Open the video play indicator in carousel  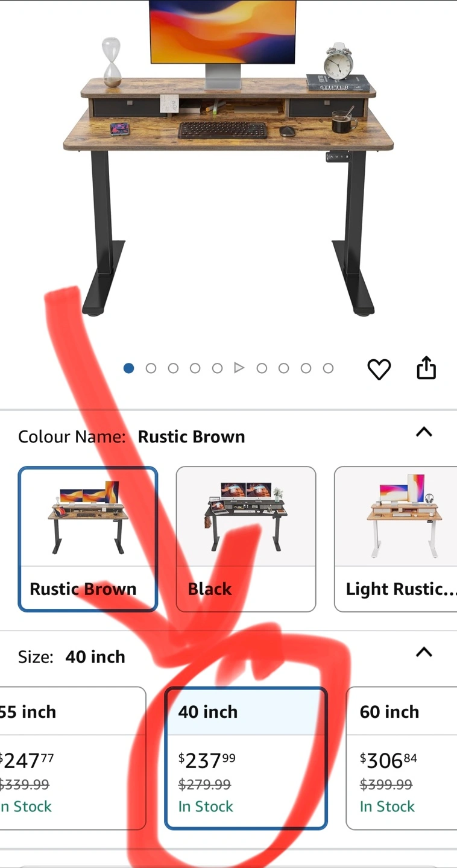point(239,368)
